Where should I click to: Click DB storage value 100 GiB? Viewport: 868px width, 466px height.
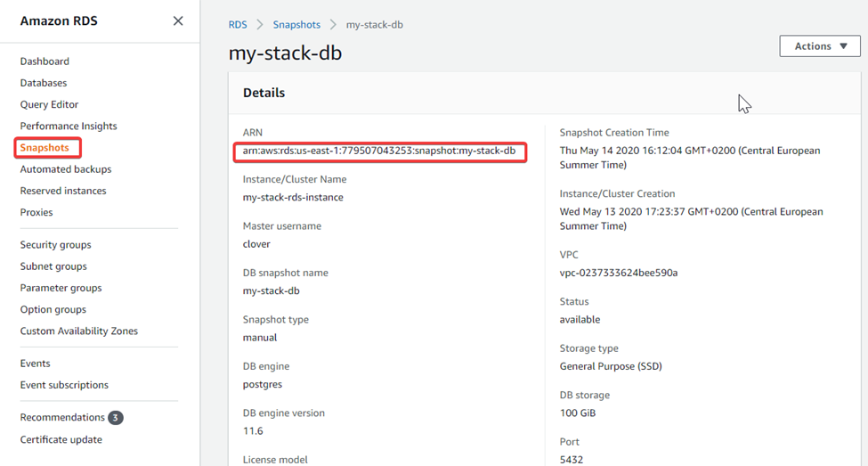point(578,413)
